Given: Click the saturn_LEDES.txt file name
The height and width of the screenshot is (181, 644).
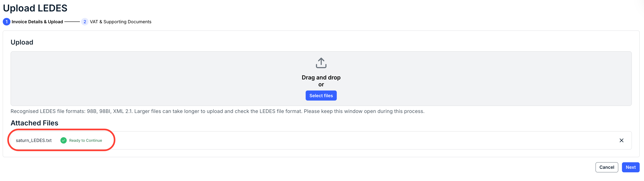Looking at the screenshot, I should tap(34, 140).
